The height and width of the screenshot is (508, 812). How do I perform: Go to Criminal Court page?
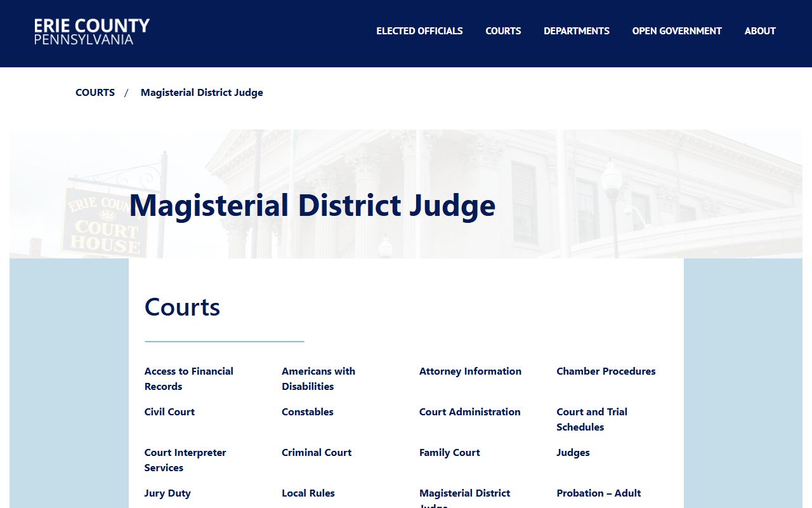317,453
